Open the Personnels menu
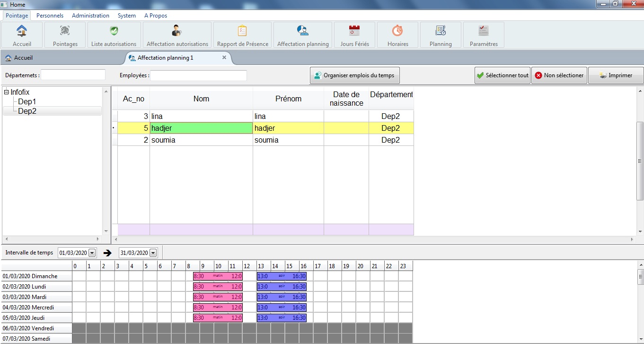Viewport: 644px width, 344px height. point(50,16)
